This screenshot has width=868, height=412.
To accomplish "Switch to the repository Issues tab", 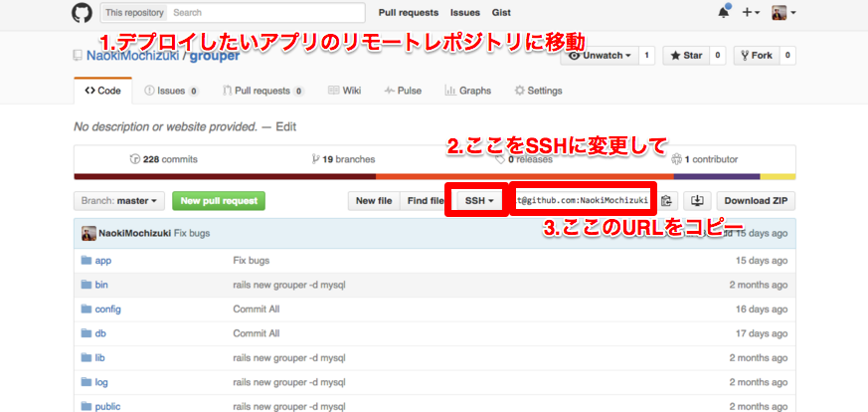I will click(171, 91).
